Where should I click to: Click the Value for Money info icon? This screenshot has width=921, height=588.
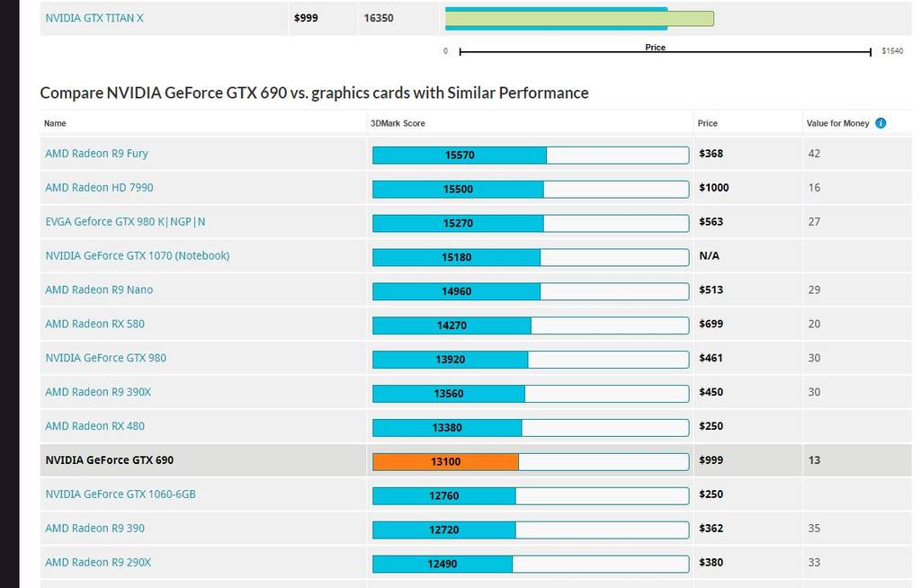pos(881,123)
